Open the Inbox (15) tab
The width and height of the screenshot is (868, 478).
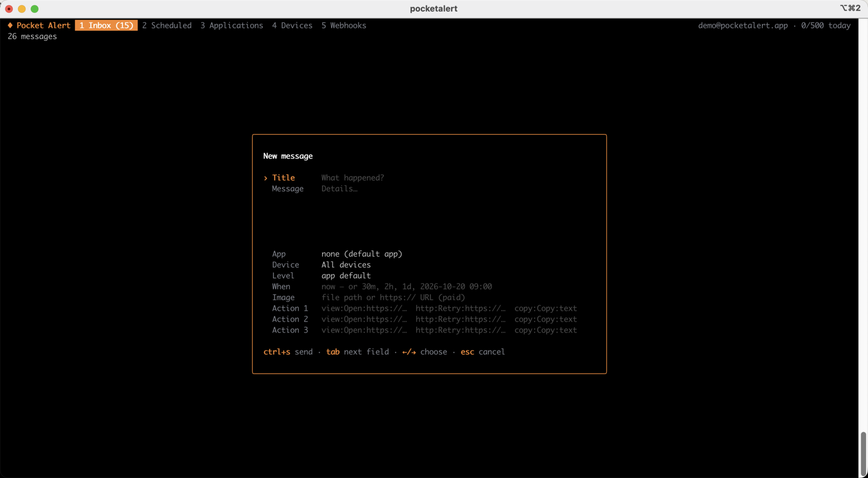(106, 25)
